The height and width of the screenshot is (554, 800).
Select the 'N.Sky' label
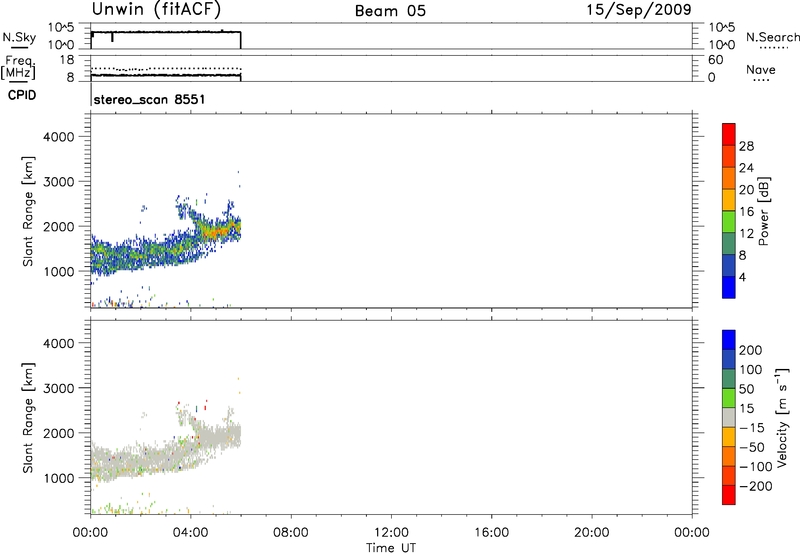[19, 37]
